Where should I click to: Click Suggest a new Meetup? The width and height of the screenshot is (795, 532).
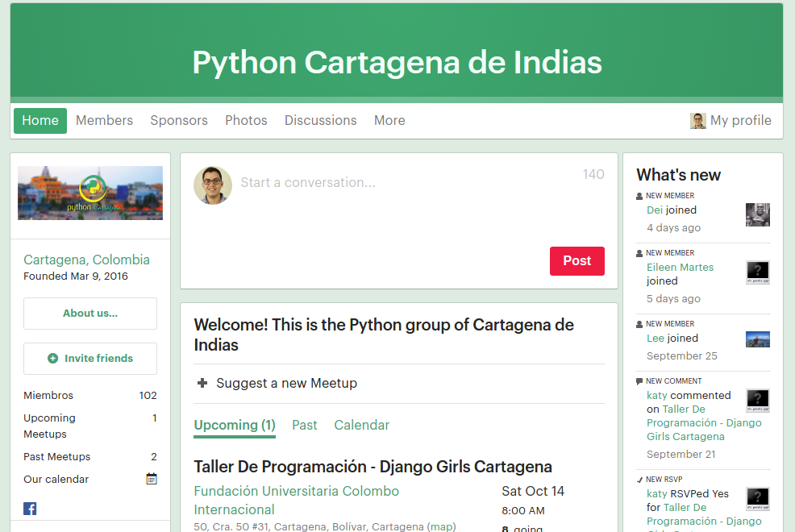[286, 384]
